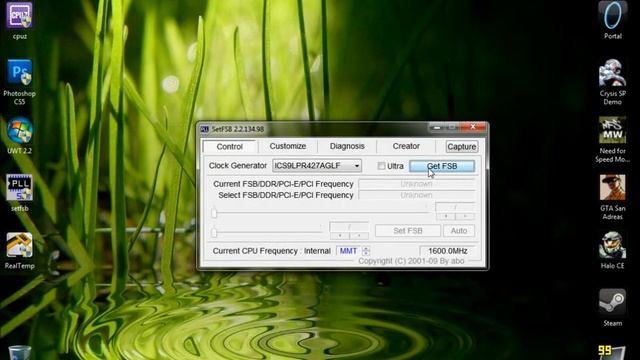Click the Get FSB button

[442, 166]
